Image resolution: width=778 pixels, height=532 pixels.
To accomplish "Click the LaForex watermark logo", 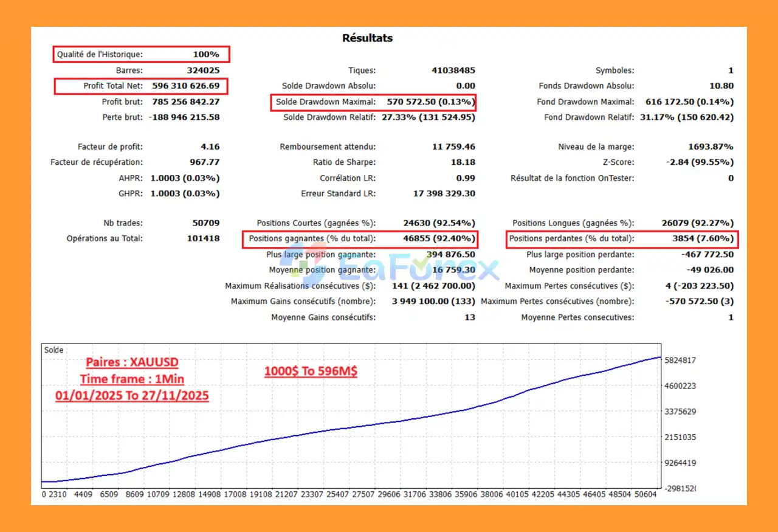I will [x=389, y=266].
